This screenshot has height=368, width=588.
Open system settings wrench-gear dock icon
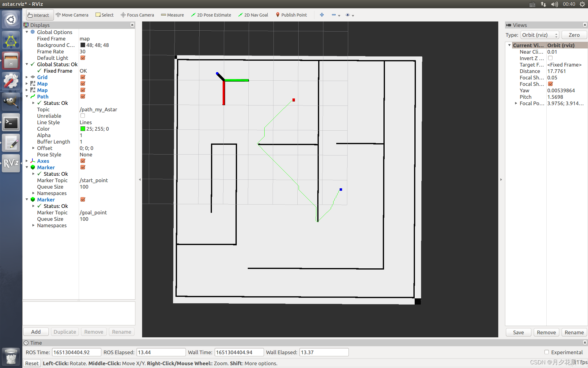pyautogui.click(x=11, y=81)
